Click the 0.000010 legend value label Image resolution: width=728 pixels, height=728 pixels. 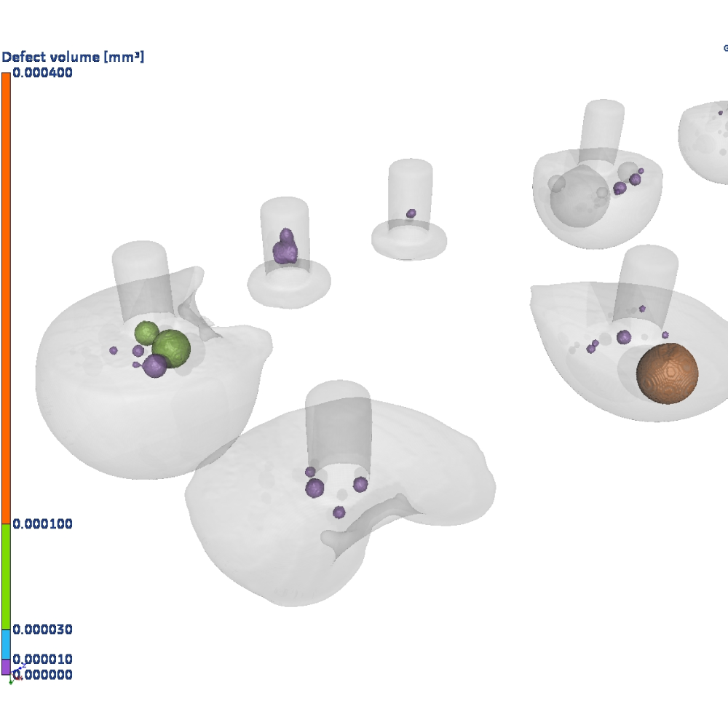click(x=42, y=660)
